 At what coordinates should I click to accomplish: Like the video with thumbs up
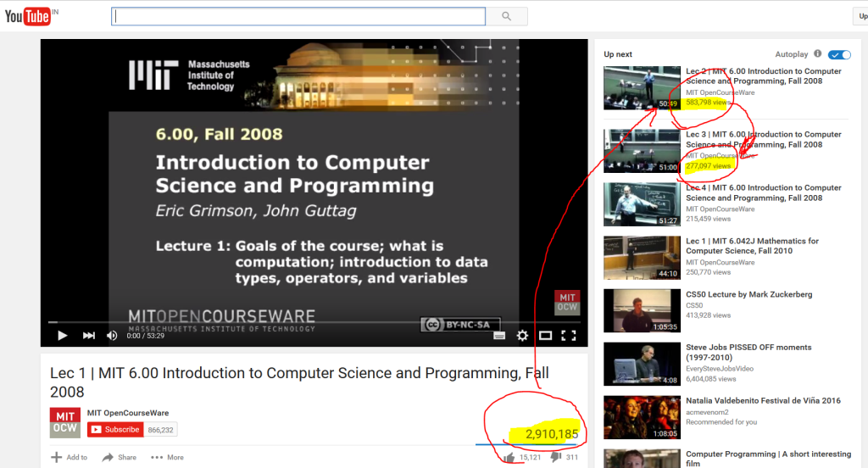pos(509,457)
